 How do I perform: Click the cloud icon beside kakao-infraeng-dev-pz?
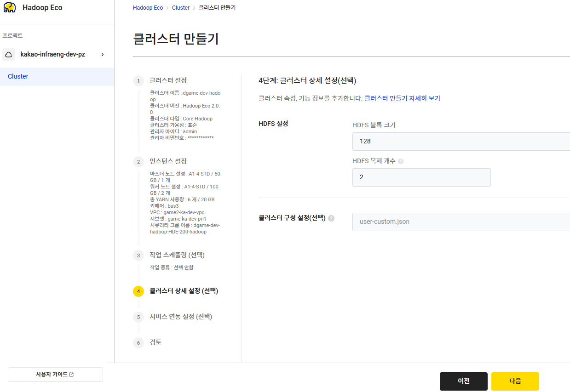click(x=8, y=55)
